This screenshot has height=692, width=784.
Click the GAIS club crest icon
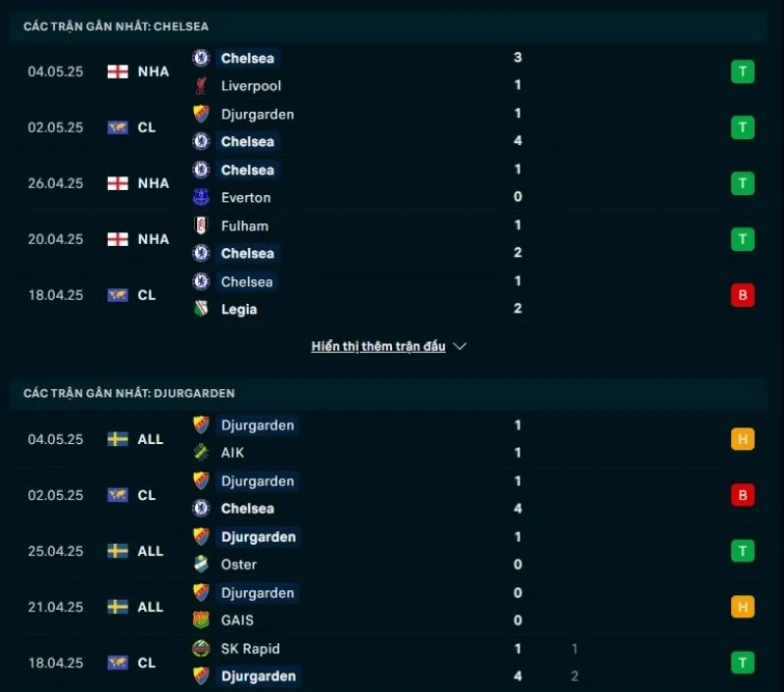[201, 620]
